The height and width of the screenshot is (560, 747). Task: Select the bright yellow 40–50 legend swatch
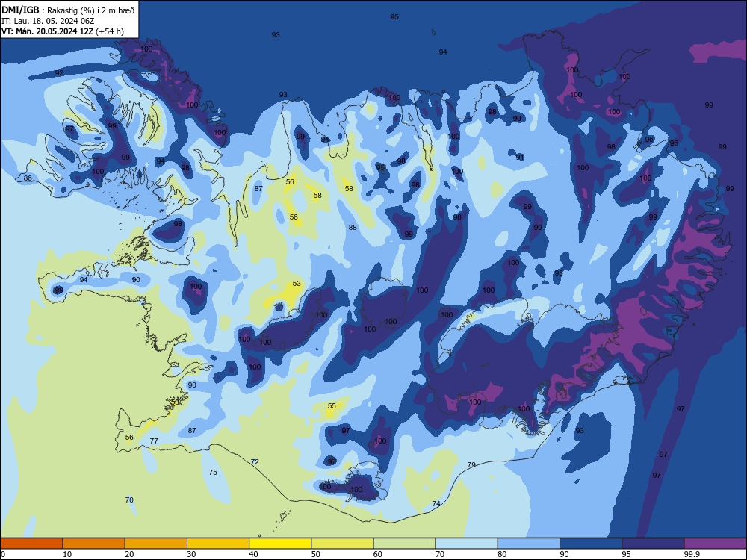click(x=280, y=544)
